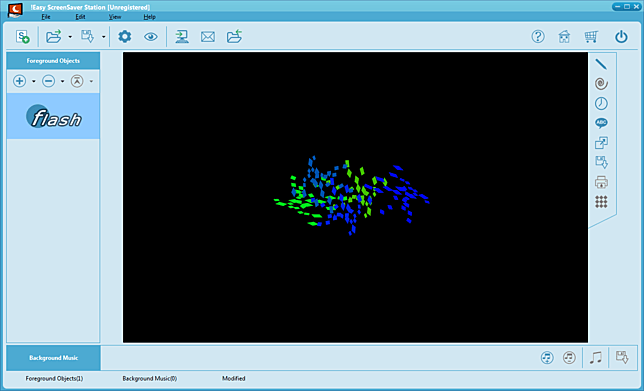
Task: Select the spiral effect tool
Action: [601, 84]
